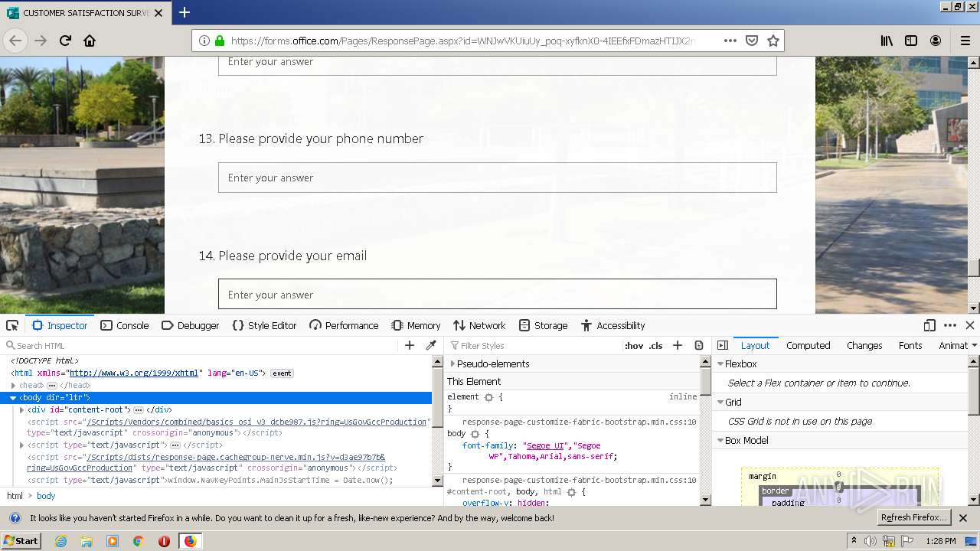Screen dimensions: 980x551
Task: Open page actions menu in address bar
Action: coord(730,41)
